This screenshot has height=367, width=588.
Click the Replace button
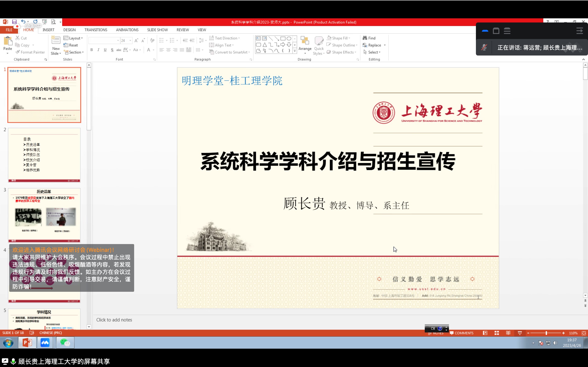[x=374, y=45]
